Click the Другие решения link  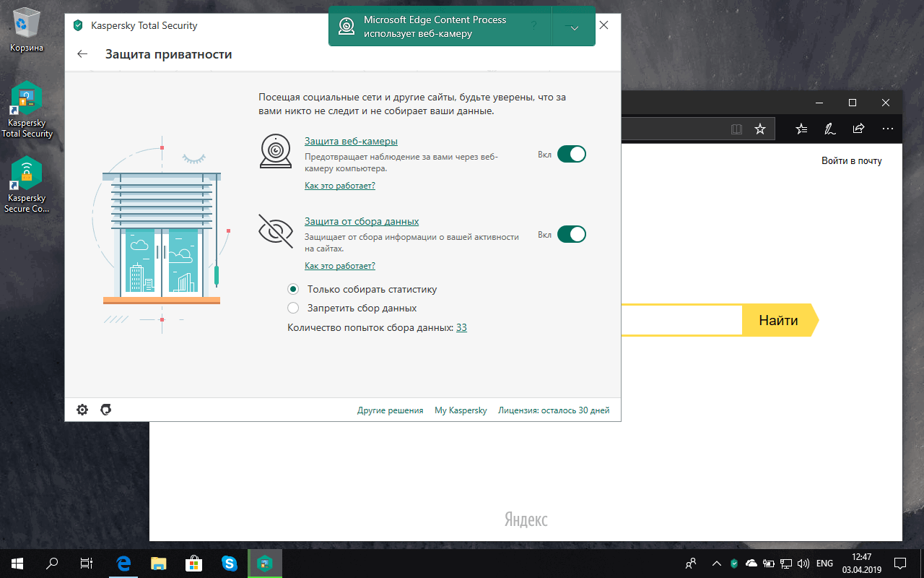(x=391, y=410)
